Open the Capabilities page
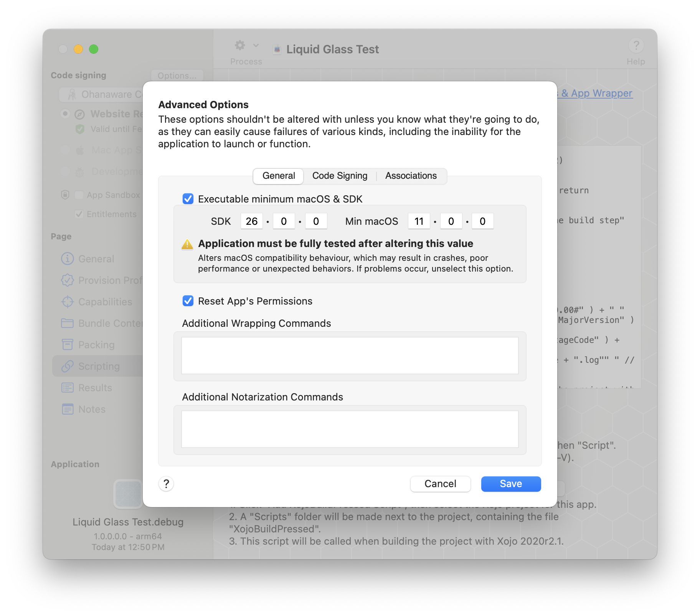700x616 pixels. pos(98,302)
